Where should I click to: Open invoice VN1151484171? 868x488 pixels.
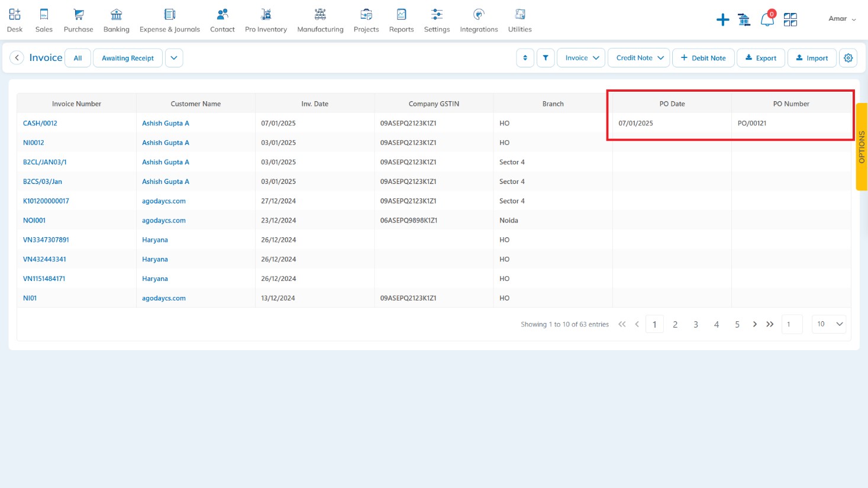[44, 279]
